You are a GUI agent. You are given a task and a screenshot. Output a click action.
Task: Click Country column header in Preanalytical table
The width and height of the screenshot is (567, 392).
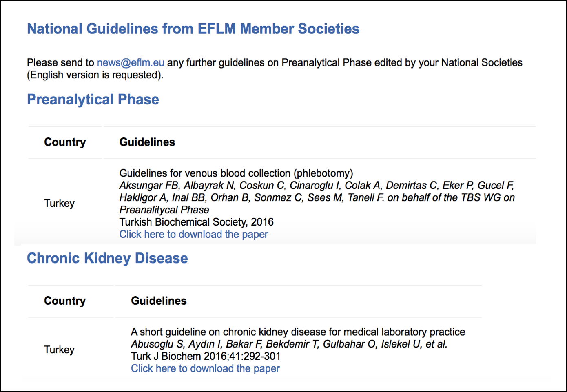pos(65,142)
